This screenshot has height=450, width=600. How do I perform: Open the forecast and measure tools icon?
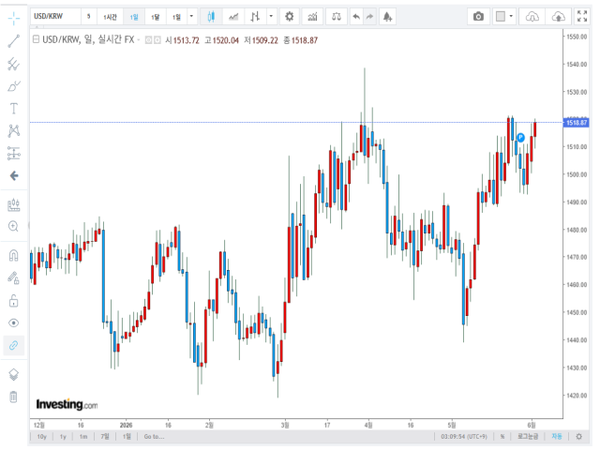pyautogui.click(x=14, y=205)
